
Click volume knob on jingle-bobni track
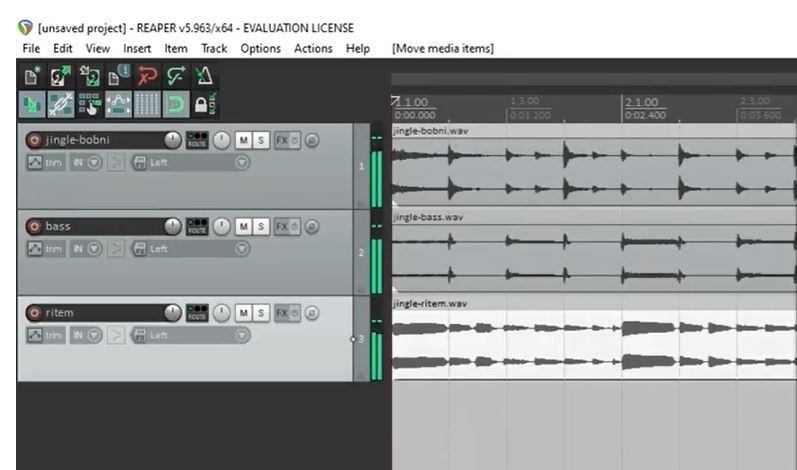[173, 140]
